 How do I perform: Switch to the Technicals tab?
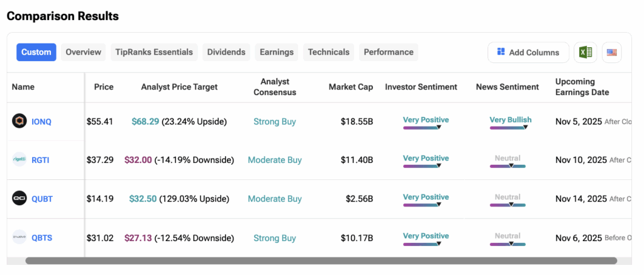328,52
